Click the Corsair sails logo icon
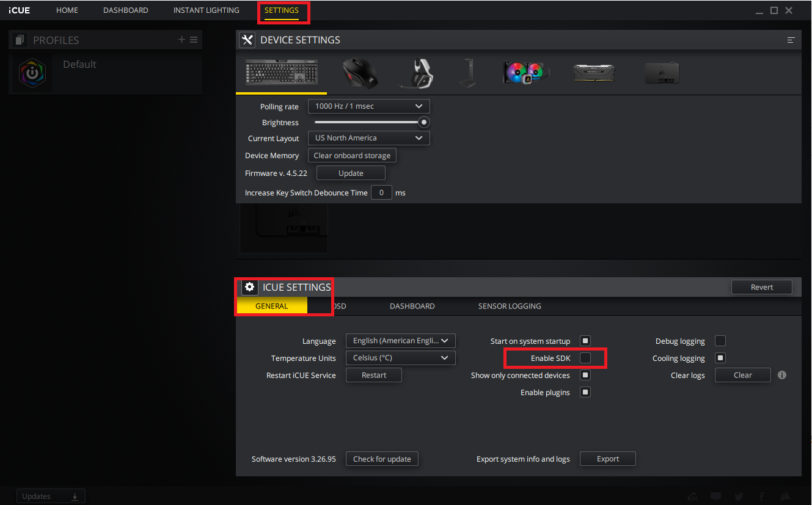This screenshot has width=812, height=505. click(x=786, y=496)
